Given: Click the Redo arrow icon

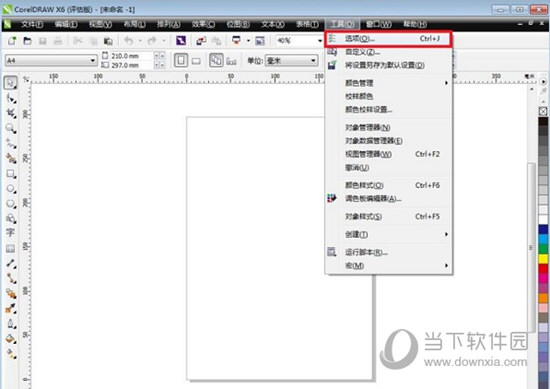Looking at the screenshot, I should (x=152, y=41).
